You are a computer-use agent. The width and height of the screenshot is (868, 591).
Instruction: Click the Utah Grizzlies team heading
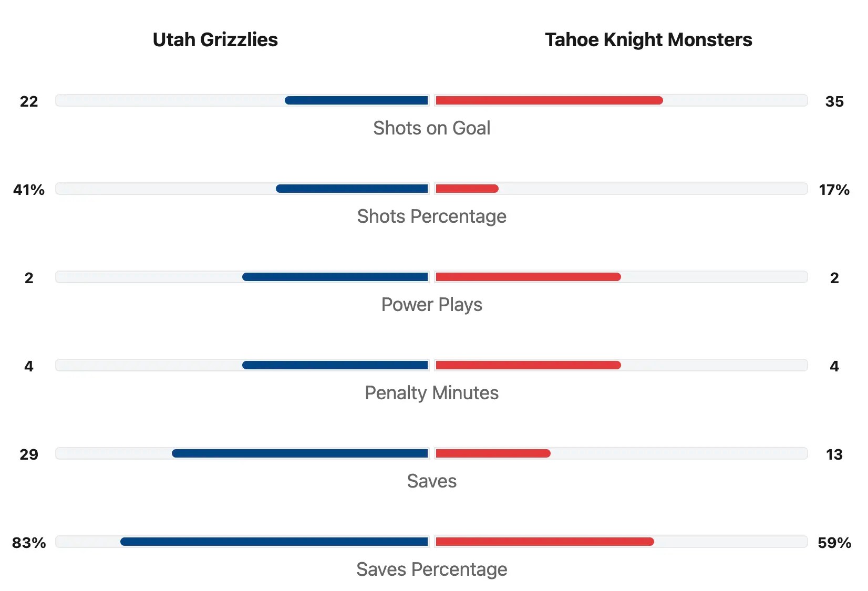[215, 40]
